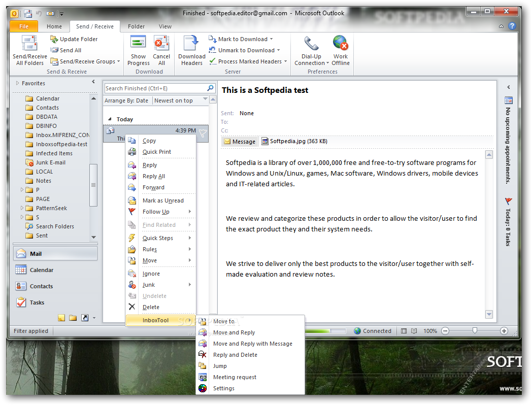Click Cancel All download icon
The width and height of the screenshot is (532, 405).
point(161,44)
